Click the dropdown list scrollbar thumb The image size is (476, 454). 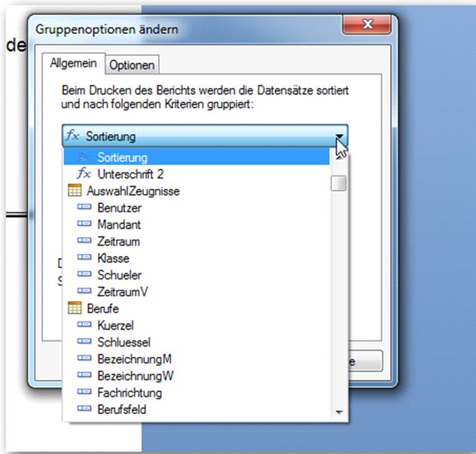pos(339,183)
